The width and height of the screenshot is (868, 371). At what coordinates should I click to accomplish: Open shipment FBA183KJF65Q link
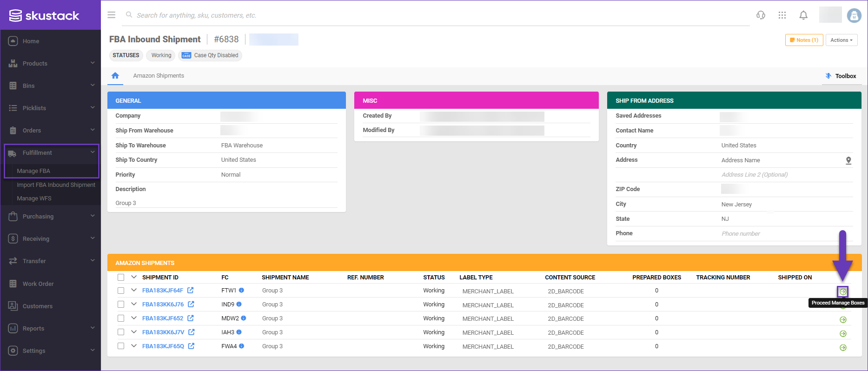point(163,346)
